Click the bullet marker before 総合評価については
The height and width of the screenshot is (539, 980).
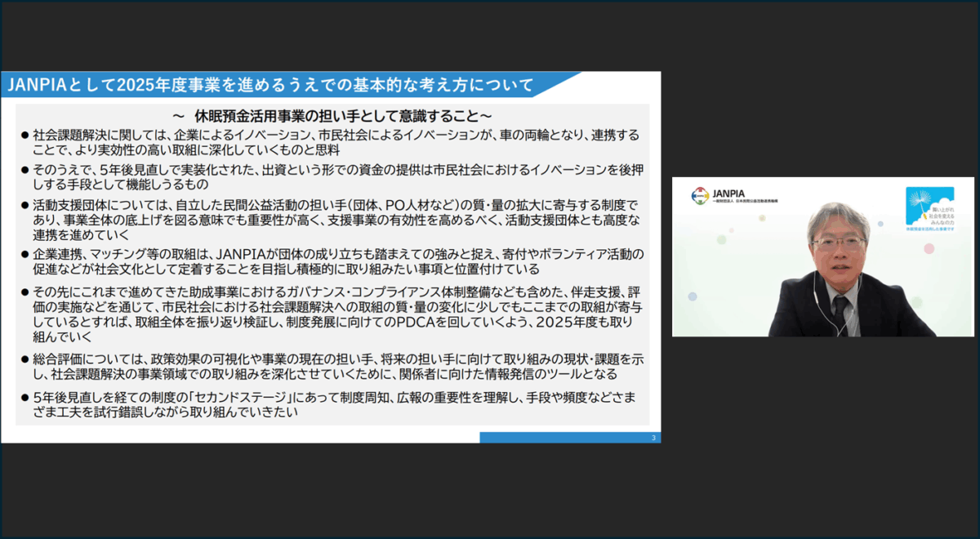(x=25, y=360)
